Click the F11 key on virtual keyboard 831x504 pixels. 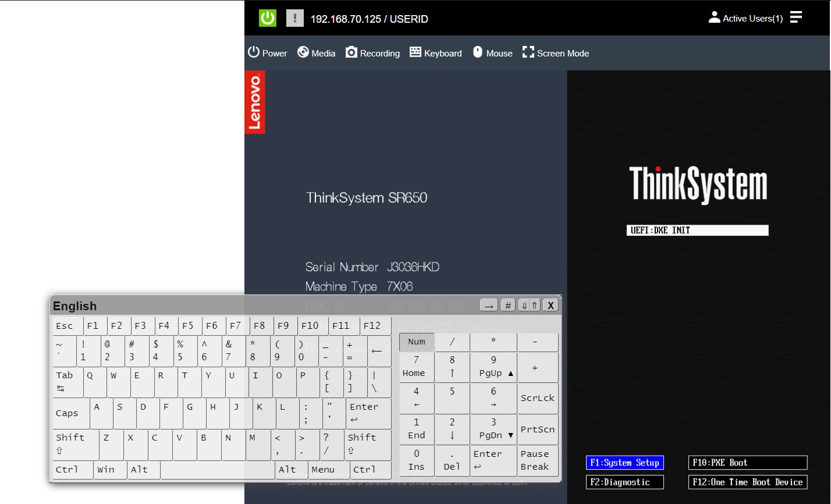pyautogui.click(x=343, y=326)
